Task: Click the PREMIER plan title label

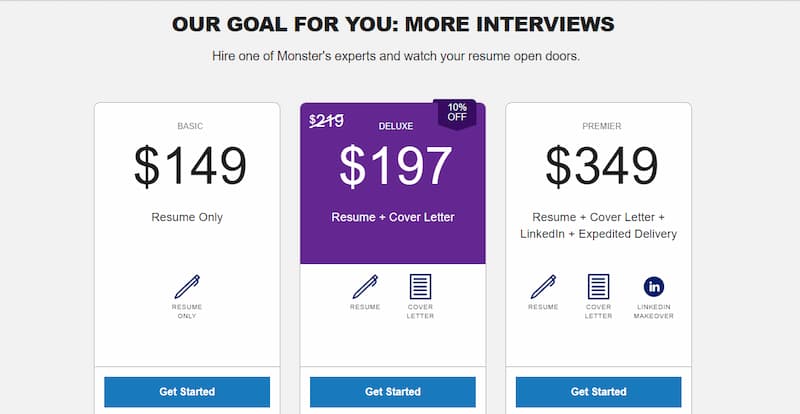Action: point(602,126)
